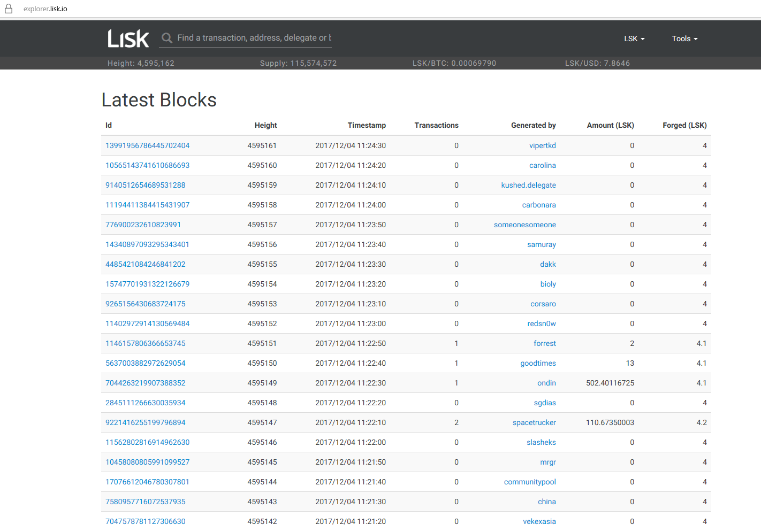
Task: Open block 7044263219907388352 details
Action: pos(144,383)
